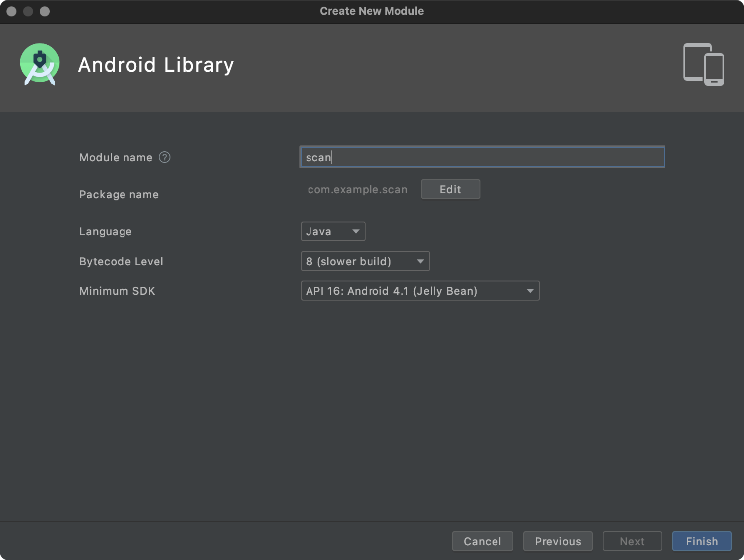This screenshot has width=744, height=560.
Task: Click the phone and tablet device icon
Action: click(x=704, y=64)
